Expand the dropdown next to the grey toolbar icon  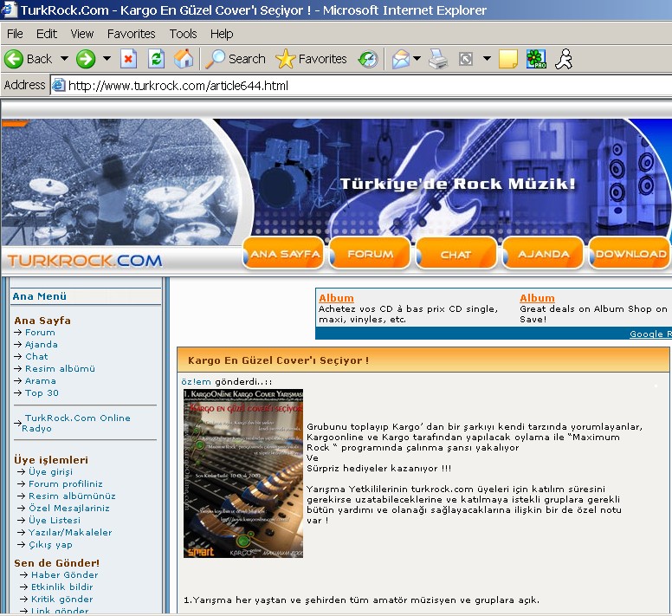[487, 58]
